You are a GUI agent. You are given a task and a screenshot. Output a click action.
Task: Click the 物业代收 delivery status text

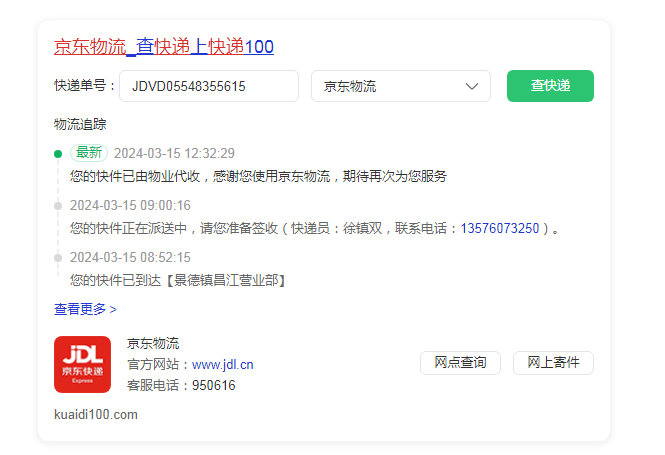coord(258,176)
